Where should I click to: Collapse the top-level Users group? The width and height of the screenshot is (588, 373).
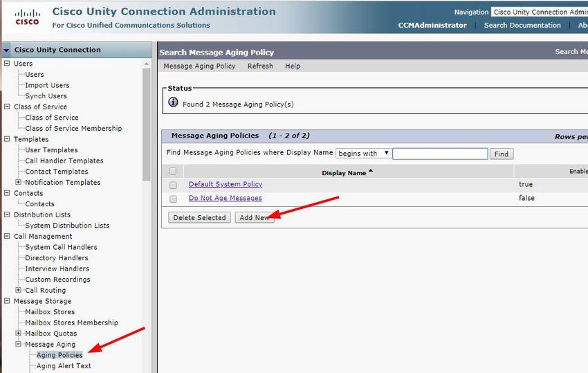click(7, 64)
